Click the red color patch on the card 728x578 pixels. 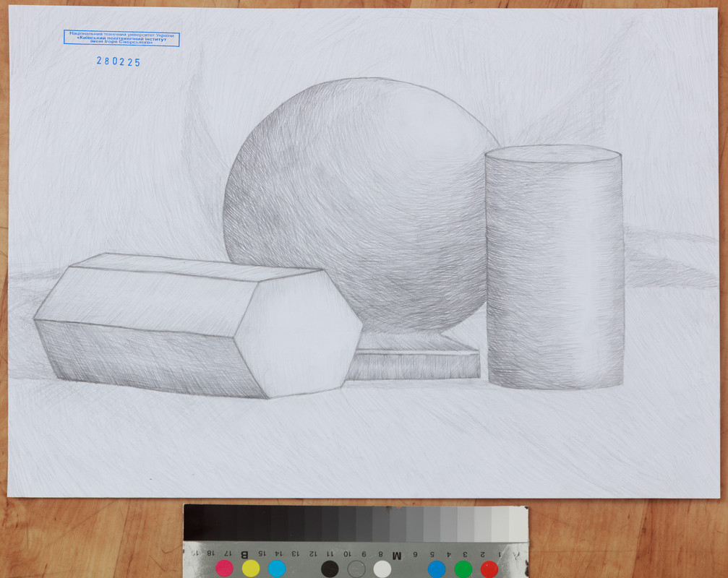click(489, 569)
